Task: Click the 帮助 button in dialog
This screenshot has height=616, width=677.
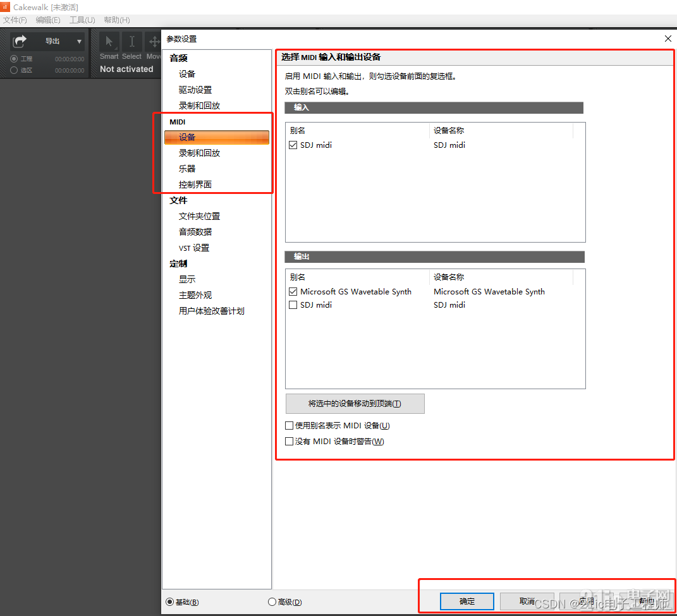Action: (646, 601)
